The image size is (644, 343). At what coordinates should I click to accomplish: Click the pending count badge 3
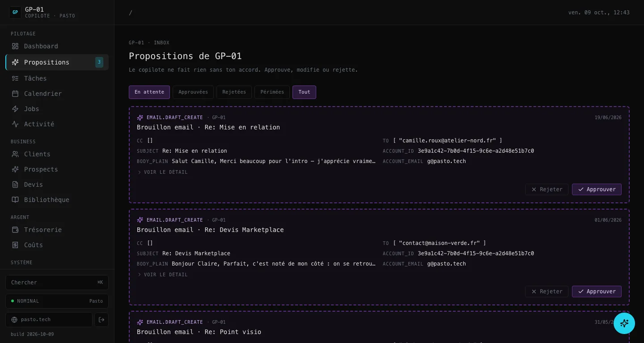click(99, 62)
